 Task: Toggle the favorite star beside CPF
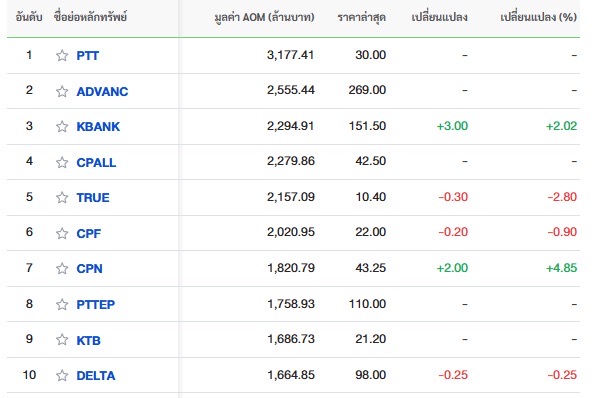click(62, 233)
